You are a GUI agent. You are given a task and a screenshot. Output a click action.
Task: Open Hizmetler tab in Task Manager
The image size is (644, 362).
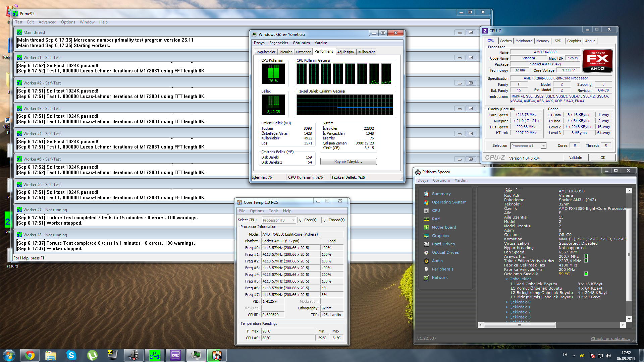303,52
